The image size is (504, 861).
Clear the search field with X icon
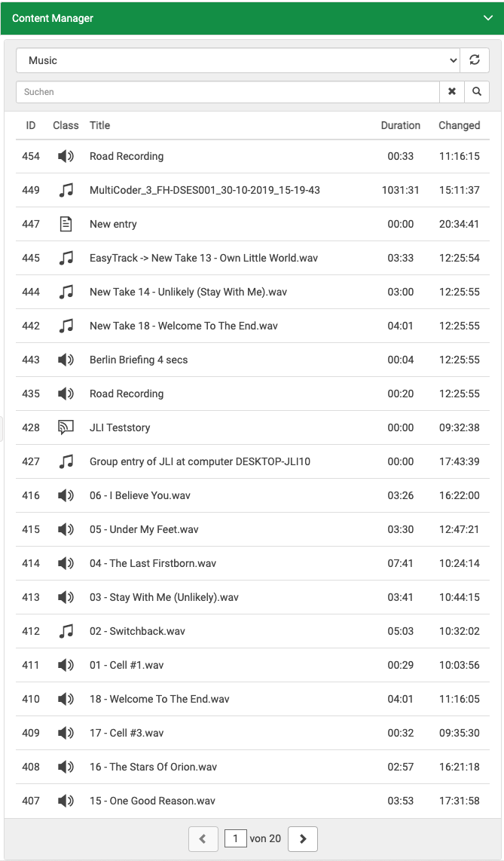(452, 92)
